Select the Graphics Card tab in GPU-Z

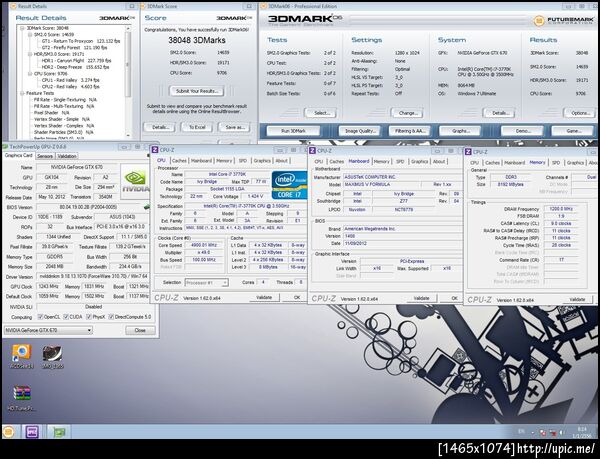coord(18,155)
